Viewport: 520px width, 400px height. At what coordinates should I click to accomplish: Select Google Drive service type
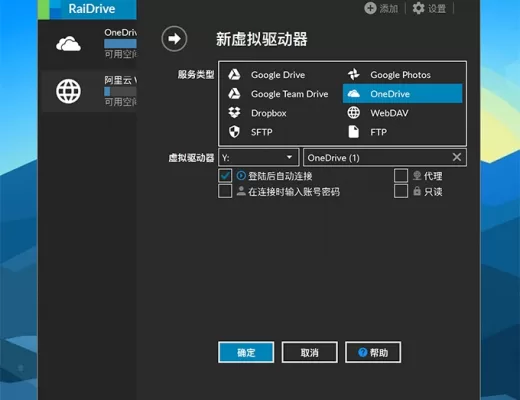click(x=279, y=75)
